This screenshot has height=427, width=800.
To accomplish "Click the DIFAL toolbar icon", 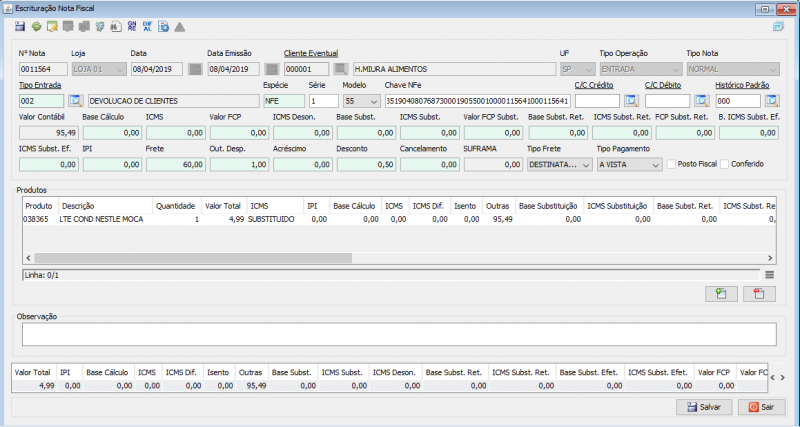I will click(147, 27).
